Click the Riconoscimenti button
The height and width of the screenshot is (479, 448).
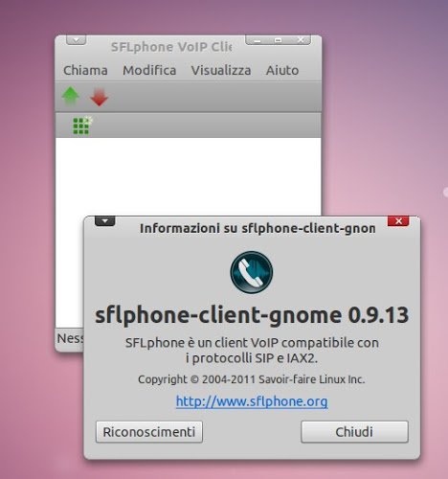point(149,432)
